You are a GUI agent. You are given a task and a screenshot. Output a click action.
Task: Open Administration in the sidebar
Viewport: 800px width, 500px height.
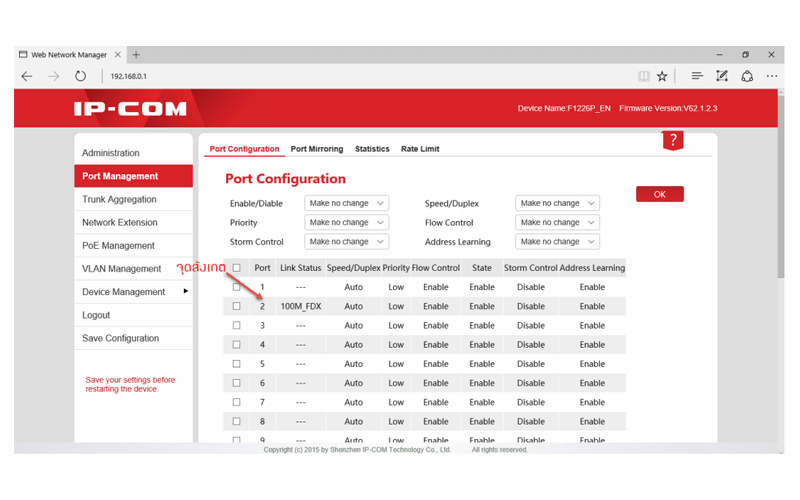(134, 153)
